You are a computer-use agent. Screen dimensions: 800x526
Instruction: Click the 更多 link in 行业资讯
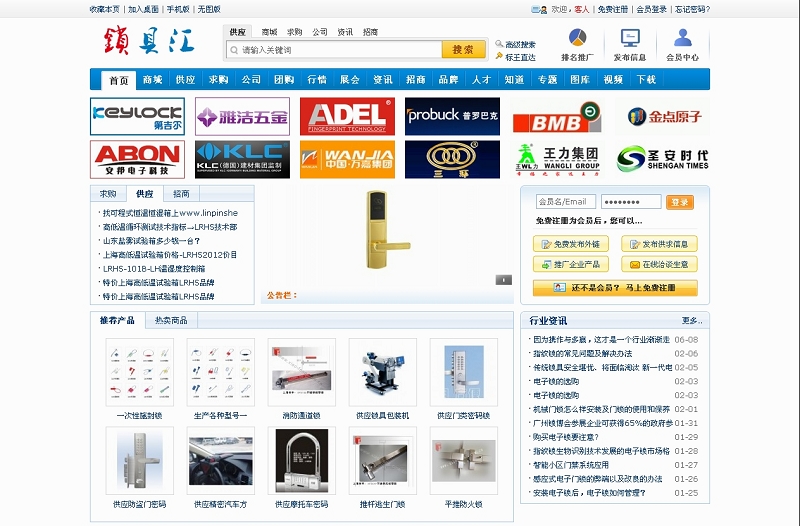pos(691,321)
